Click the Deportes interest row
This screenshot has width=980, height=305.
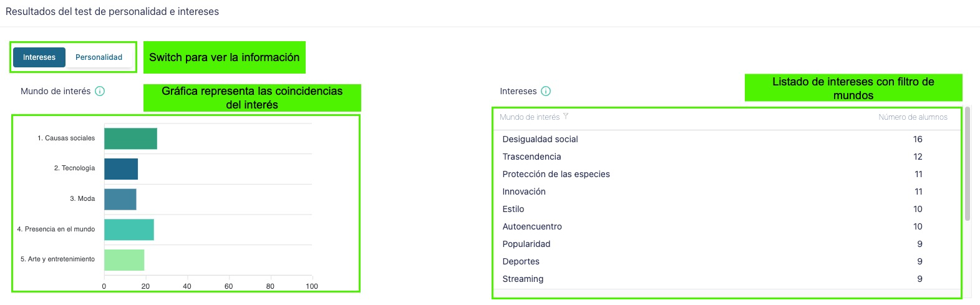521,261
